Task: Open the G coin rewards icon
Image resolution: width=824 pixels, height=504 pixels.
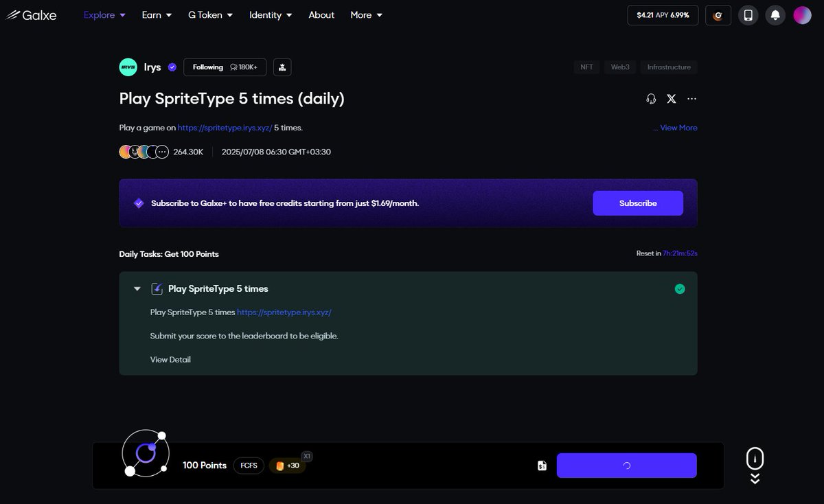Action: coord(718,15)
